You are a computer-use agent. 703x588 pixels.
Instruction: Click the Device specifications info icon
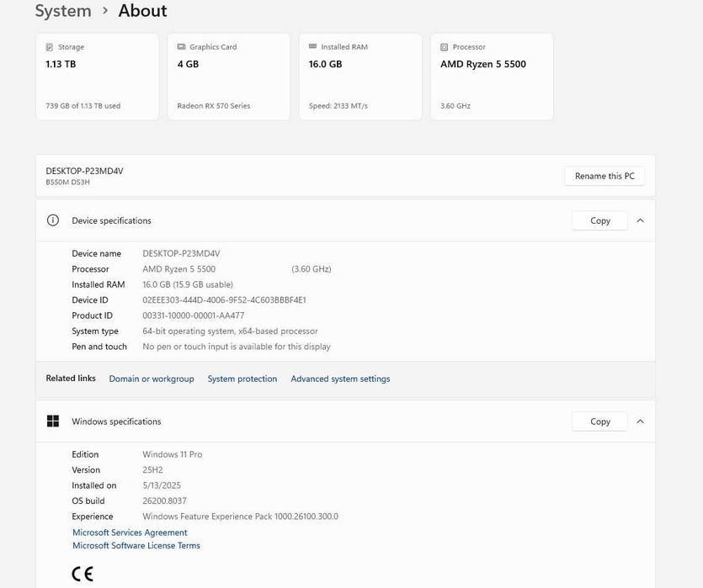coord(53,220)
